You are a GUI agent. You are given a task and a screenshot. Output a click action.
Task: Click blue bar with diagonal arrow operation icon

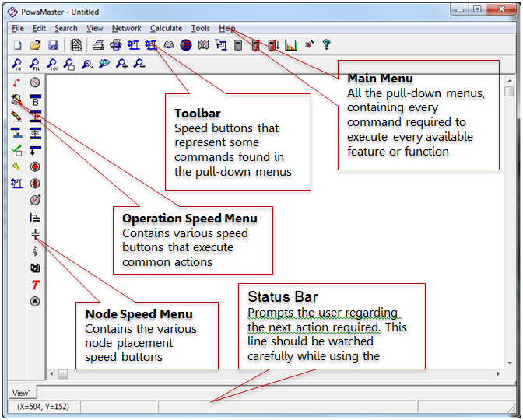point(16,133)
